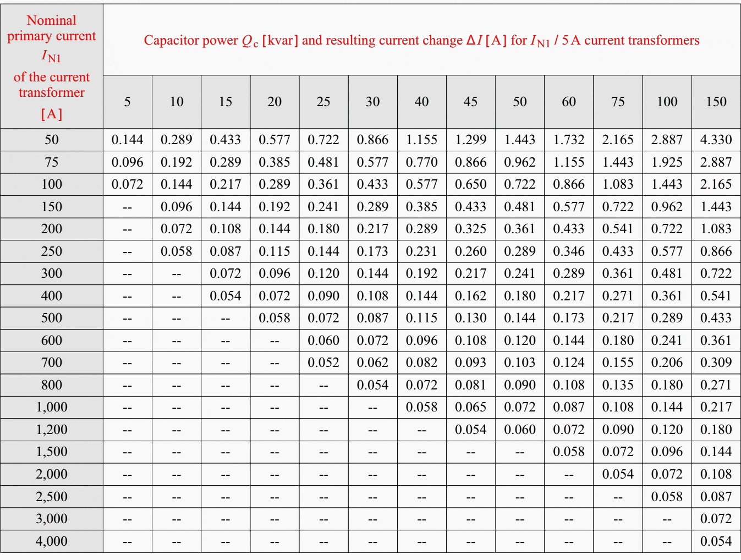Click the 0.135 value cell
The image size is (741, 560).
[618, 385]
